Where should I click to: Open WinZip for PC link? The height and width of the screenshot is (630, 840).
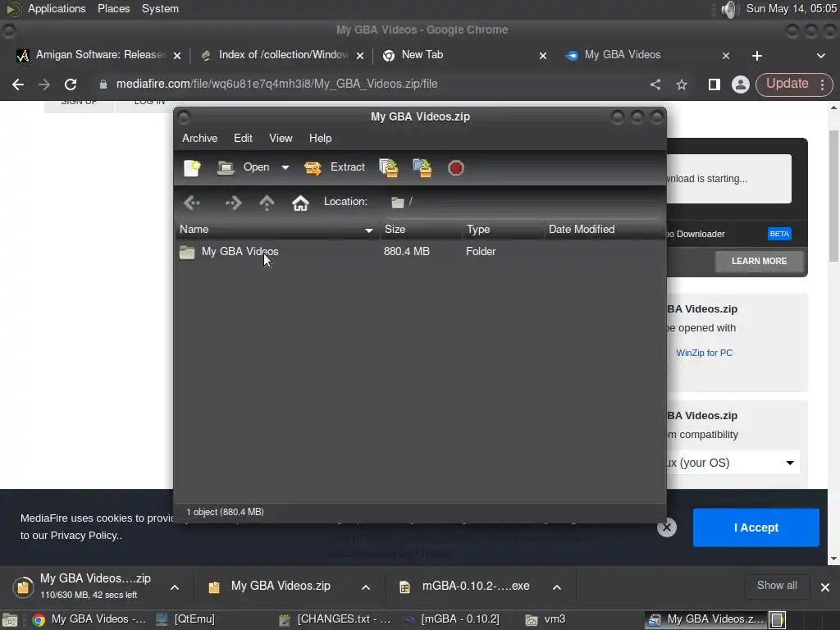[x=704, y=353]
